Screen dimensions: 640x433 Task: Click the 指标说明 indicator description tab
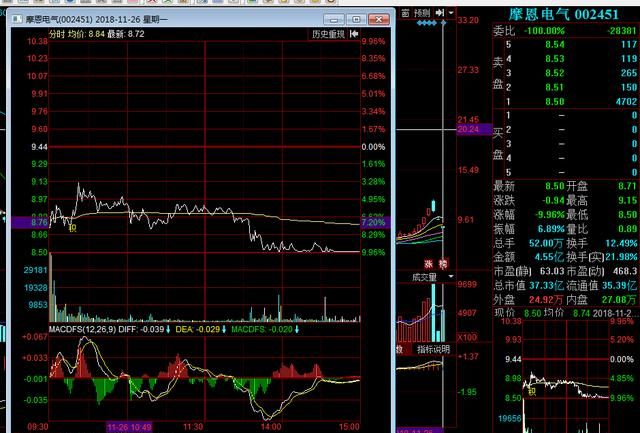point(433,349)
